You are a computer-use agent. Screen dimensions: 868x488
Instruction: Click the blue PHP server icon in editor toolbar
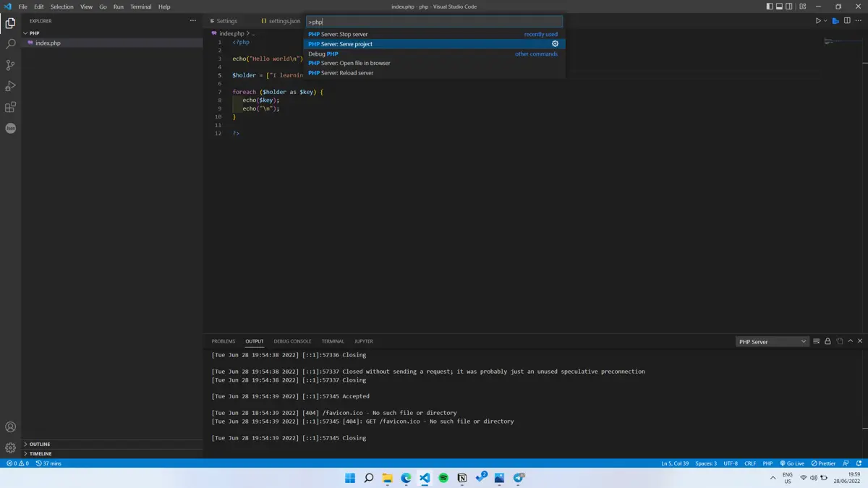click(x=835, y=21)
